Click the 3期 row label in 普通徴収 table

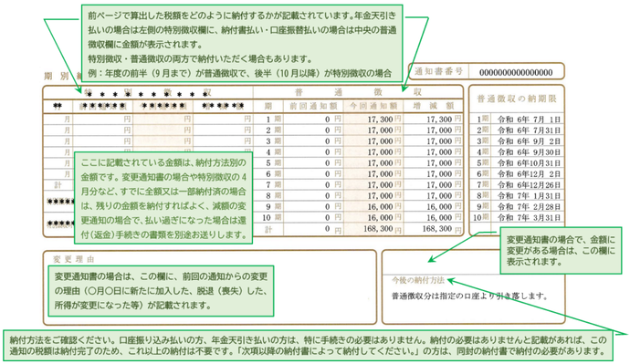coord(274,141)
